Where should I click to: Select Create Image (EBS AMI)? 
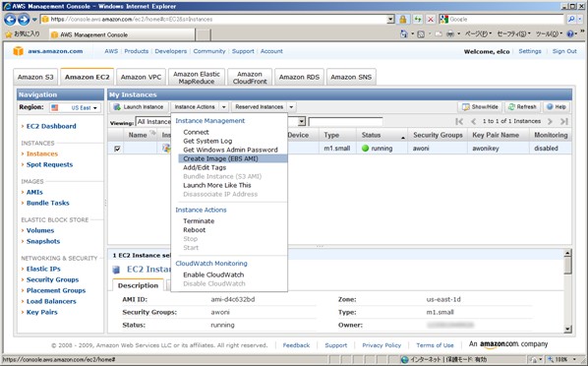pyautogui.click(x=233, y=158)
